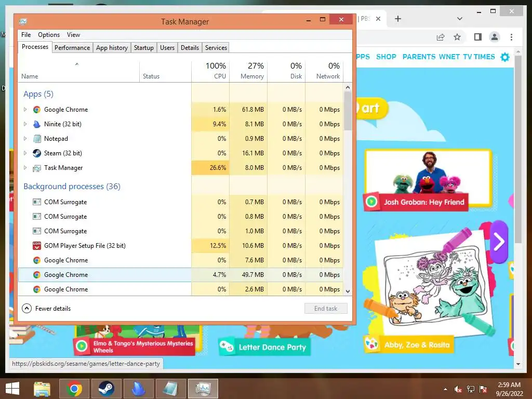Switch to the Services tab

[x=216, y=47]
